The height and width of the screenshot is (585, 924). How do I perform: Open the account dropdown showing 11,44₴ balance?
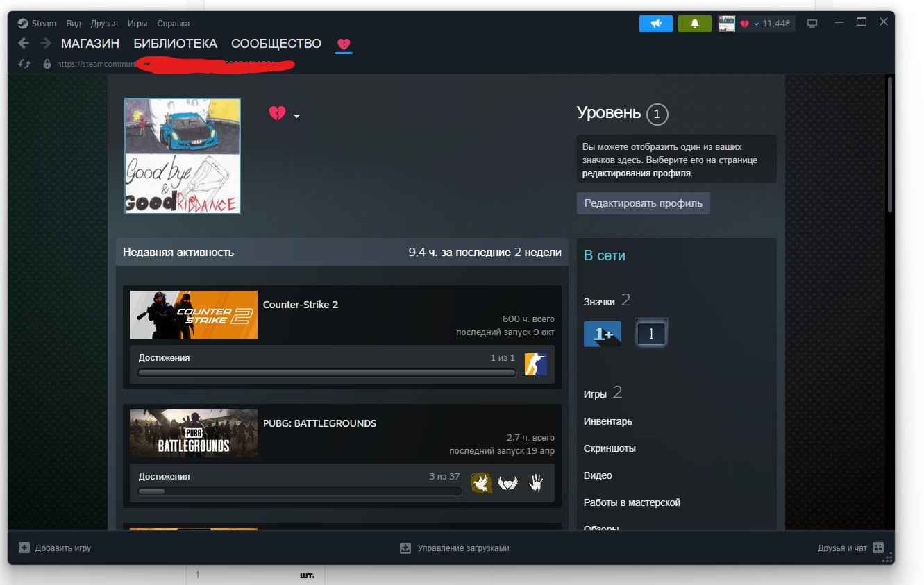(x=765, y=24)
